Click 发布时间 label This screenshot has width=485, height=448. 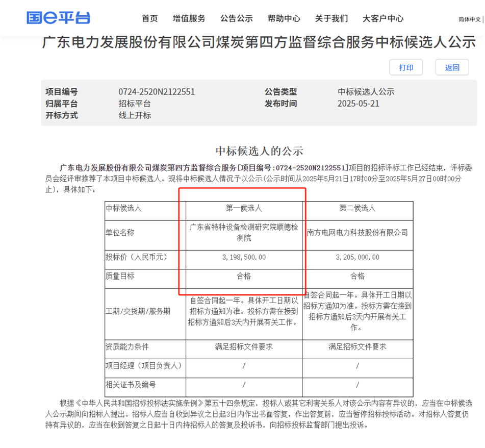click(280, 104)
